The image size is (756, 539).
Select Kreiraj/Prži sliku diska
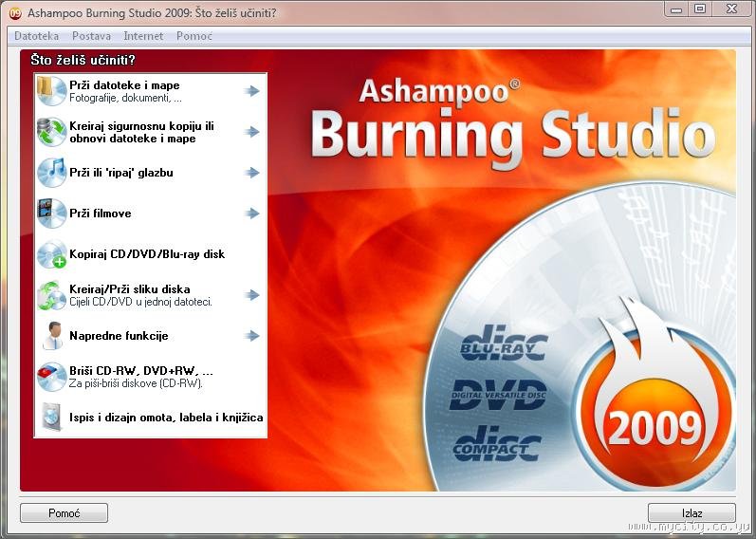(151, 295)
